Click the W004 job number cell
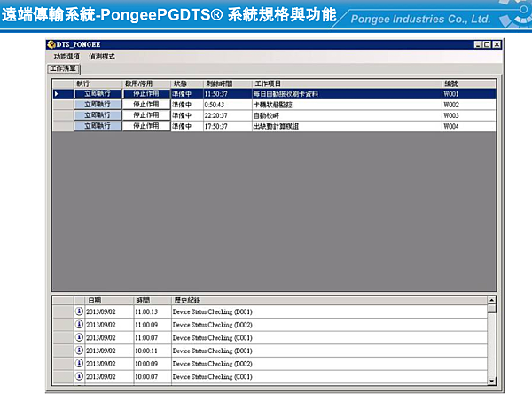Screen dimensions: 532x394 (x=469, y=126)
